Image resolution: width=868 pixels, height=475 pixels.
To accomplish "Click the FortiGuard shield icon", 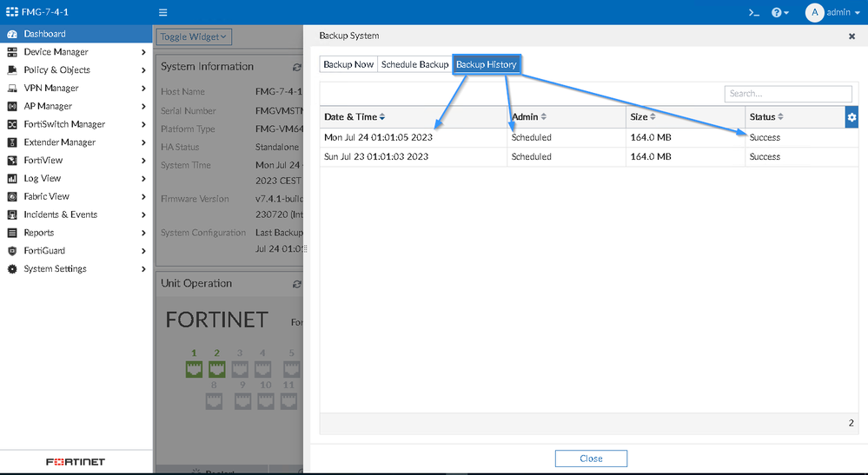I will (x=12, y=250).
